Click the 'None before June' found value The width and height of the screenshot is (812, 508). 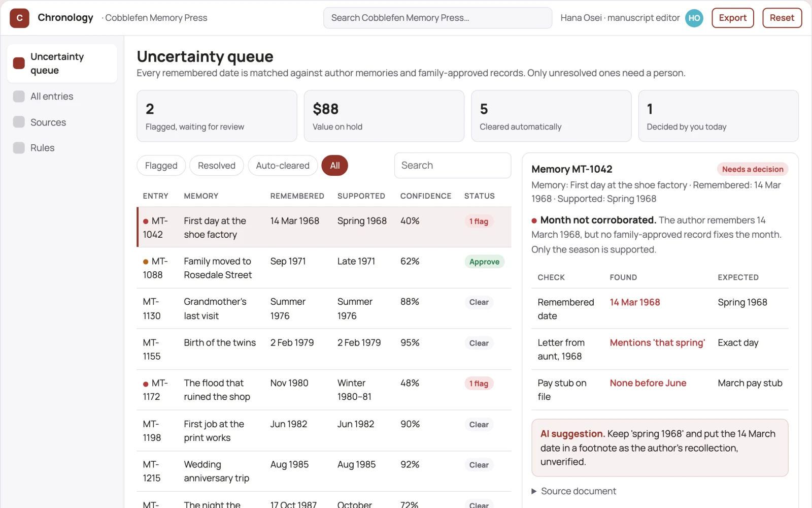click(x=648, y=383)
